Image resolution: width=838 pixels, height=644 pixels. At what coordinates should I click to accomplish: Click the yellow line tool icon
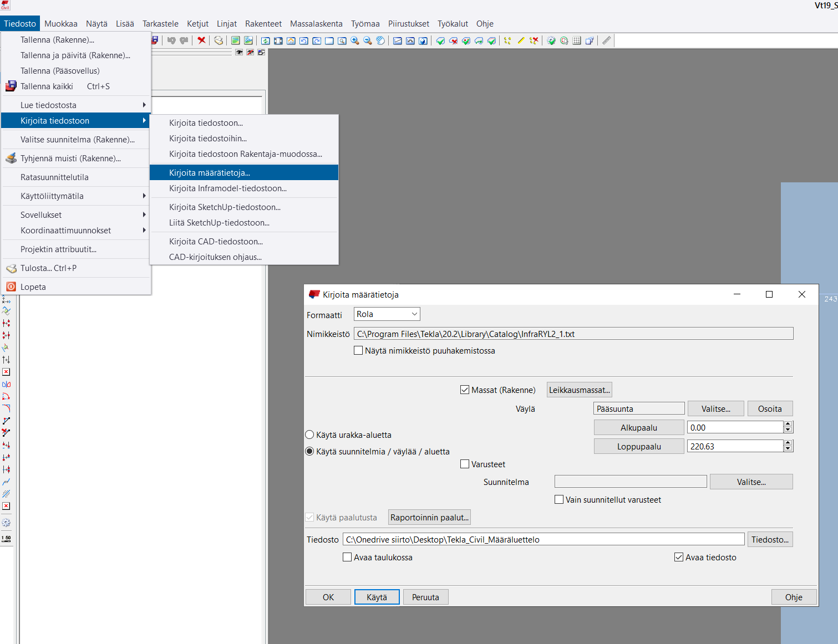521,40
